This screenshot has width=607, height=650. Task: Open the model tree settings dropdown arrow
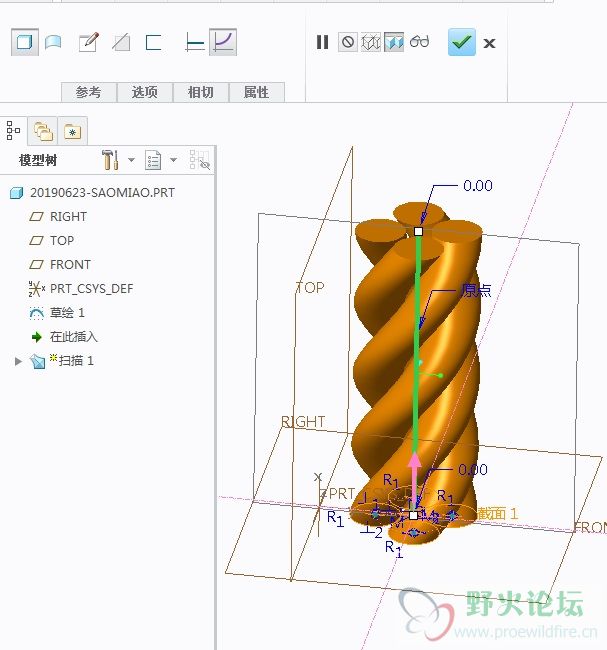click(131, 160)
